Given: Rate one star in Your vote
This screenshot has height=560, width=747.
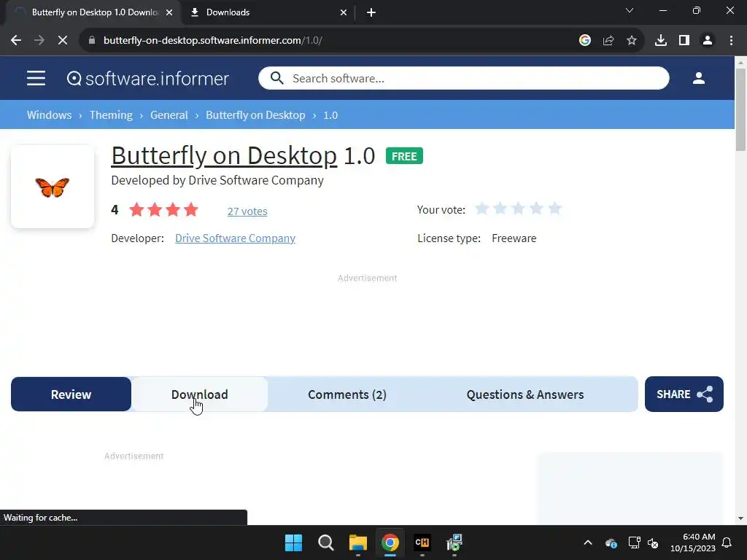Looking at the screenshot, I should click(x=481, y=209).
